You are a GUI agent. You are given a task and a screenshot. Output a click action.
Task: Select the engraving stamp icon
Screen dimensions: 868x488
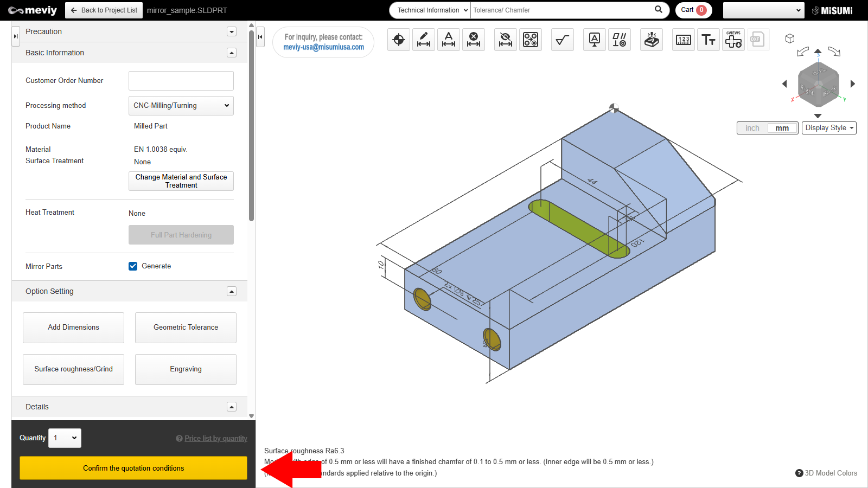[x=652, y=40]
